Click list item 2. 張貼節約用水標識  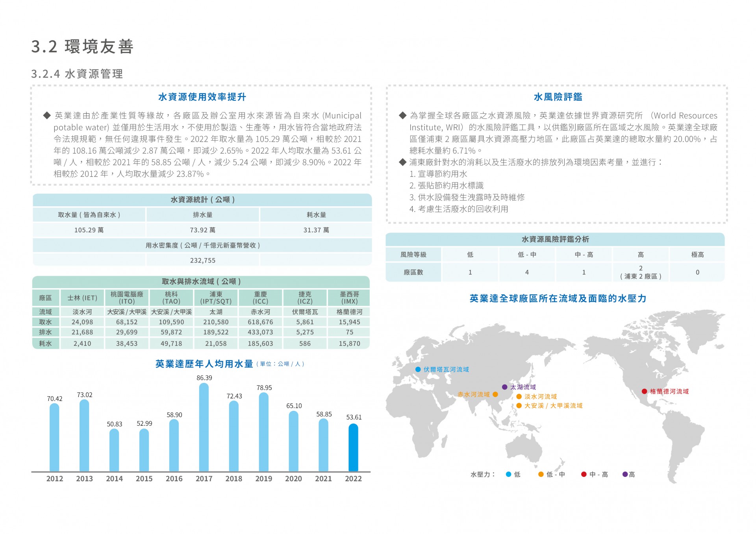(447, 186)
